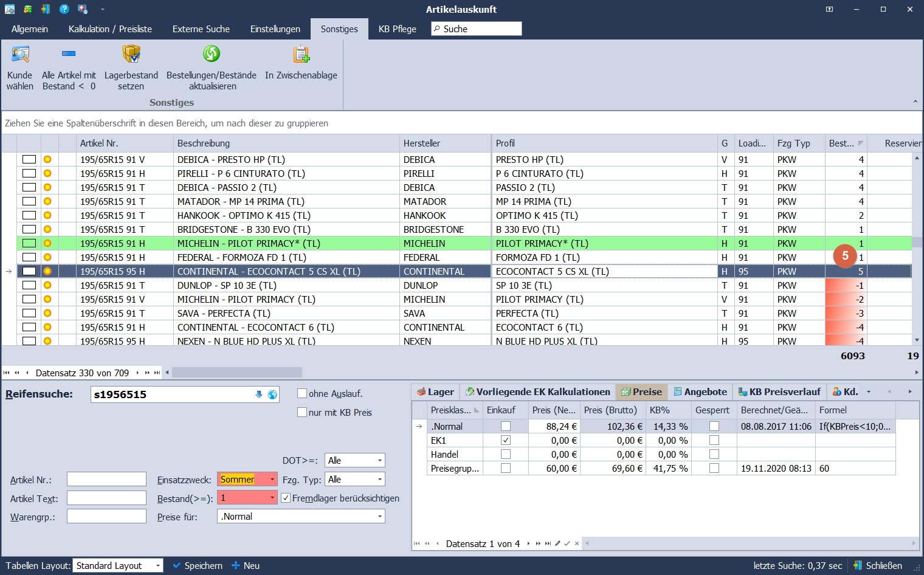The image size is (924, 575).
Task: Go to next record in article grid navigator
Action: click(137, 373)
